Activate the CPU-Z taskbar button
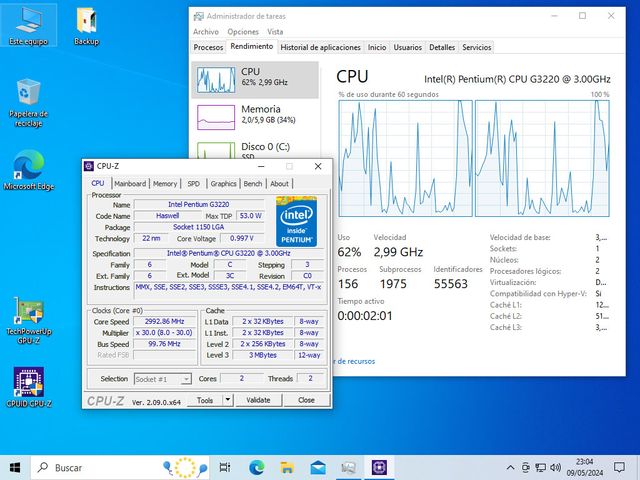This screenshot has height=480, width=640. pos(379,467)
